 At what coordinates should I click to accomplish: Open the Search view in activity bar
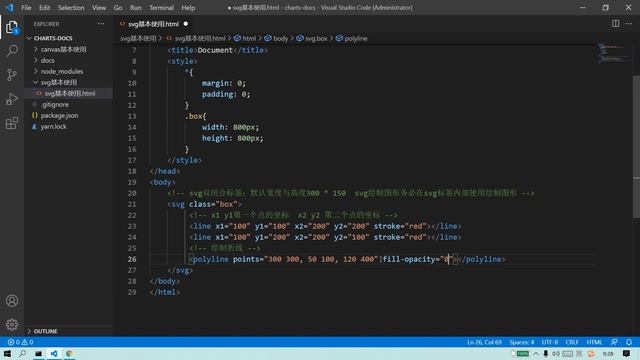tap(12, 51)
